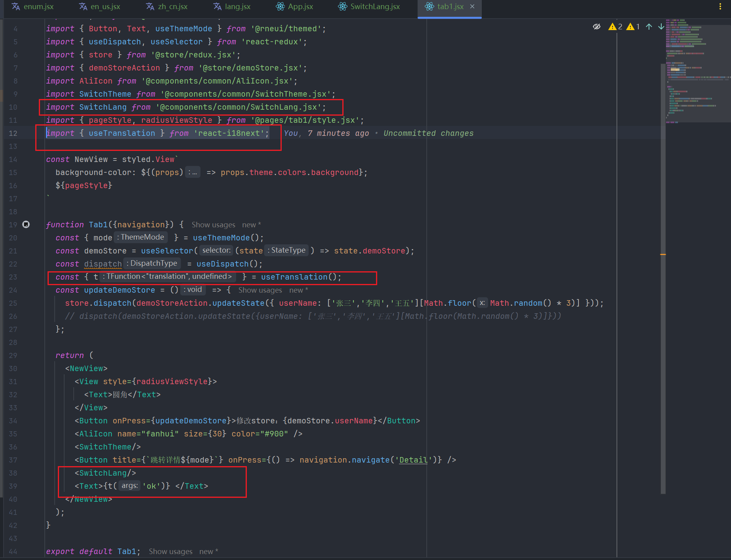
Task: Click the TFunction inlay hint on line 23
Action: coord(167,276)
